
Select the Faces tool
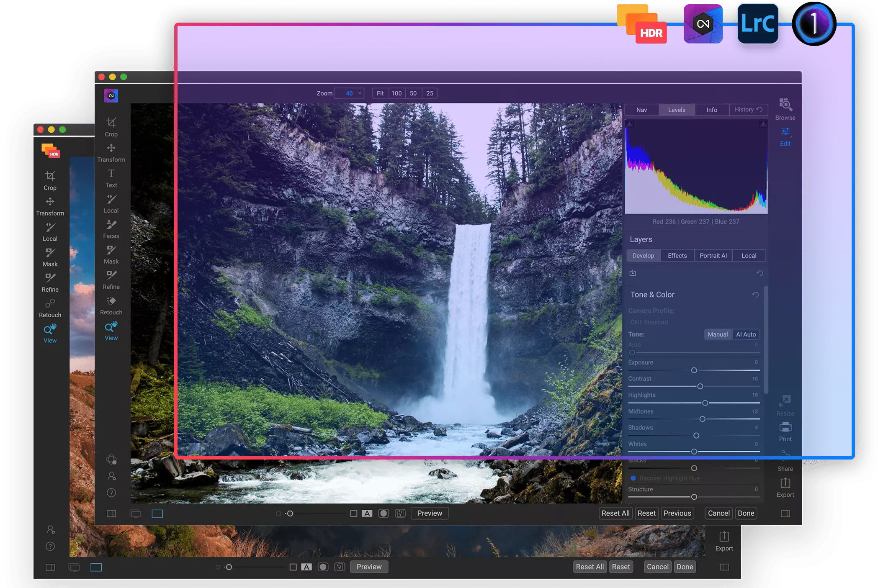(111, 229)
